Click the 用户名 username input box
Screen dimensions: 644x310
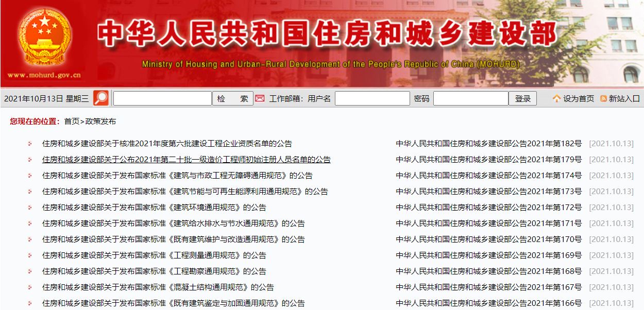[x=372, y=98]
